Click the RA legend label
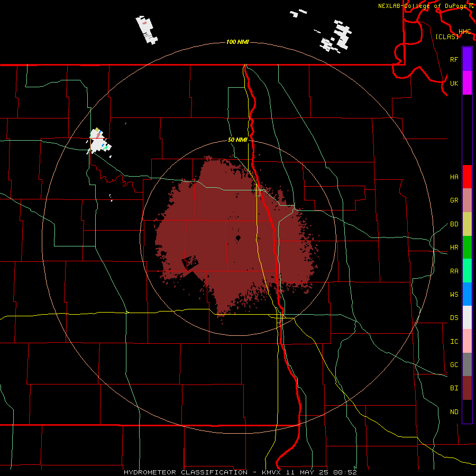 click(454, 271)
